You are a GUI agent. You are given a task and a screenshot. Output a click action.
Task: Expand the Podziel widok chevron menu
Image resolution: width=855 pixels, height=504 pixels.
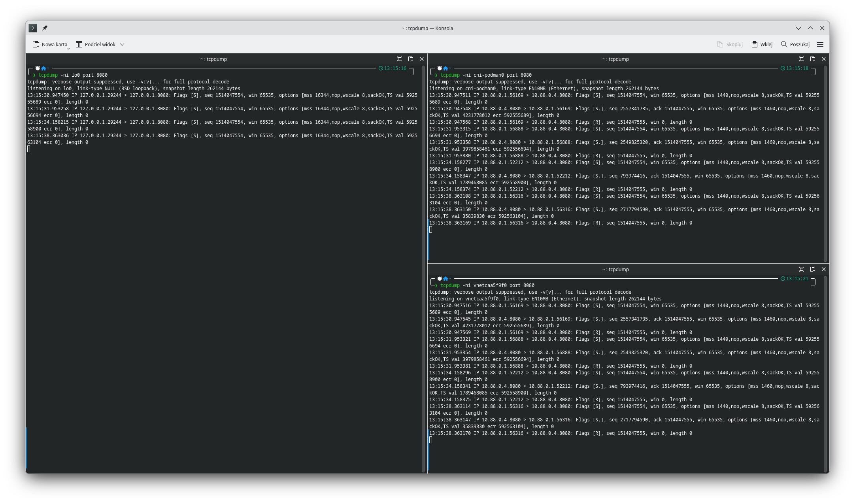coord(122,44)
